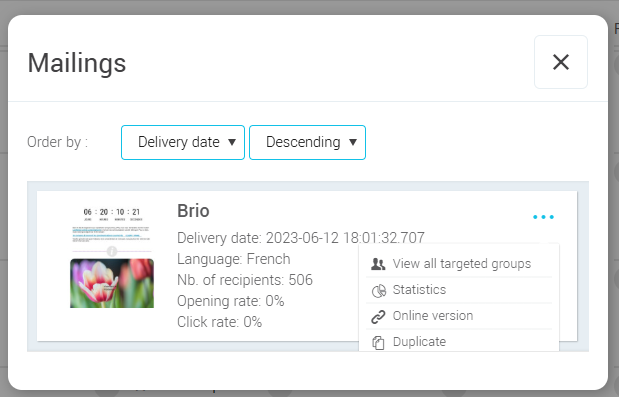Click the chain link Online version icon
Viewport: 619px width, 397px height.
click(x=378, y=316)
